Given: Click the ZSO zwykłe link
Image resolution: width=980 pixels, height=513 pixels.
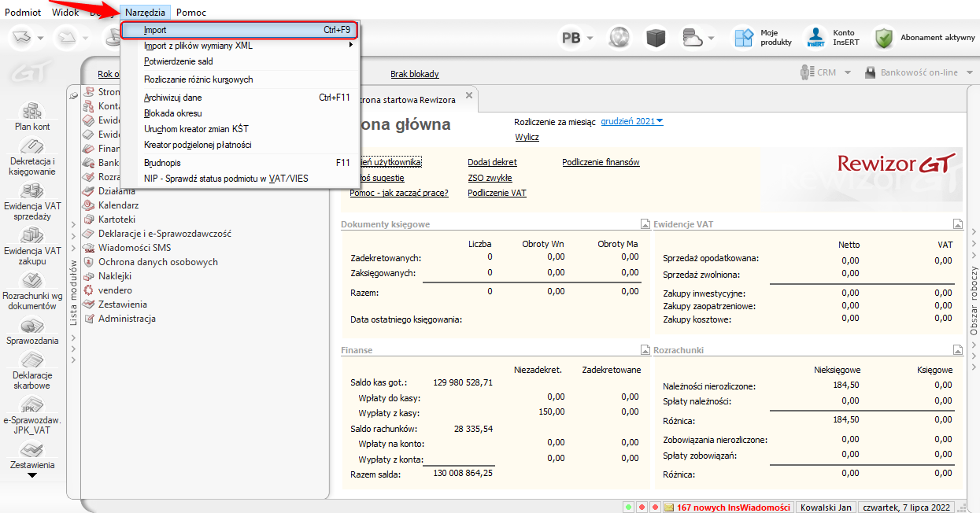Looking at the screenshot, I should pos(490,178).
